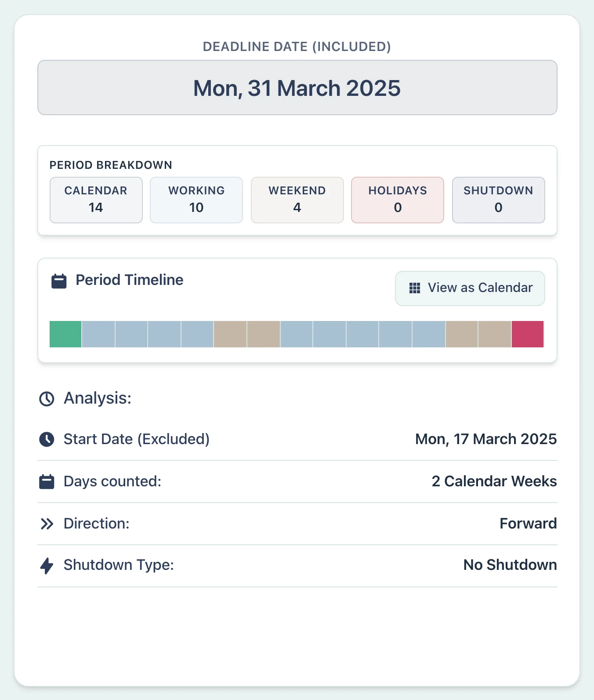Click the grid icon inside View as Calendar
This screenshot has width=594, height=700.
click(413, 288)
